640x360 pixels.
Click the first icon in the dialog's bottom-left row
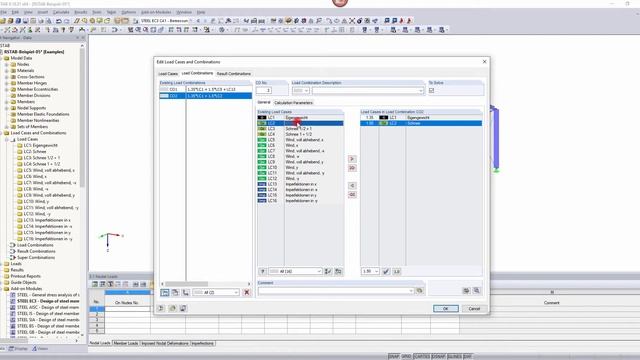[x=161, y=308]
